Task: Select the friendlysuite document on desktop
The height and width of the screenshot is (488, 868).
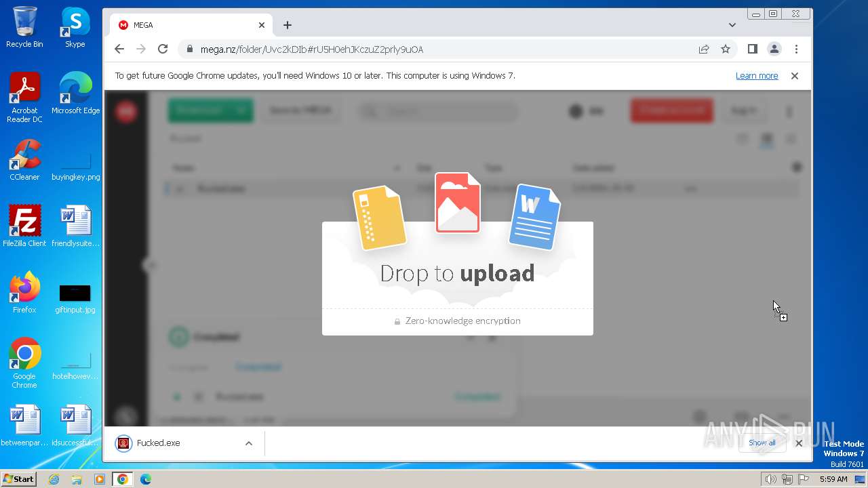Action: pos(75,226)
